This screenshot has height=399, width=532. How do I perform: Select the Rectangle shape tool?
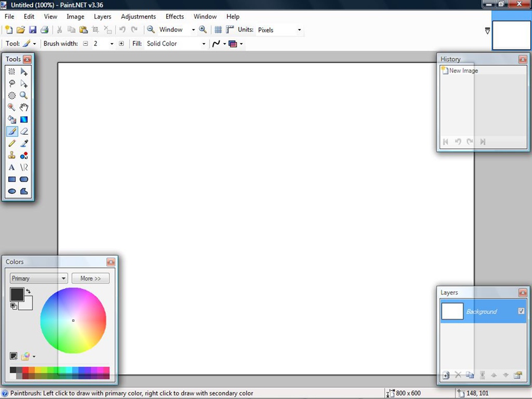point(12,179)
